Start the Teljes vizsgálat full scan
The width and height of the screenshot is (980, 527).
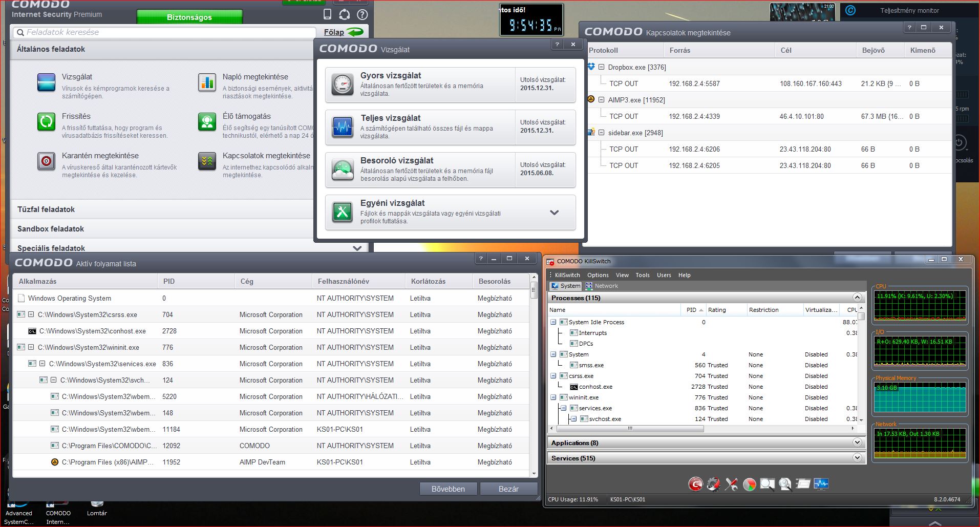pos(450,127)
